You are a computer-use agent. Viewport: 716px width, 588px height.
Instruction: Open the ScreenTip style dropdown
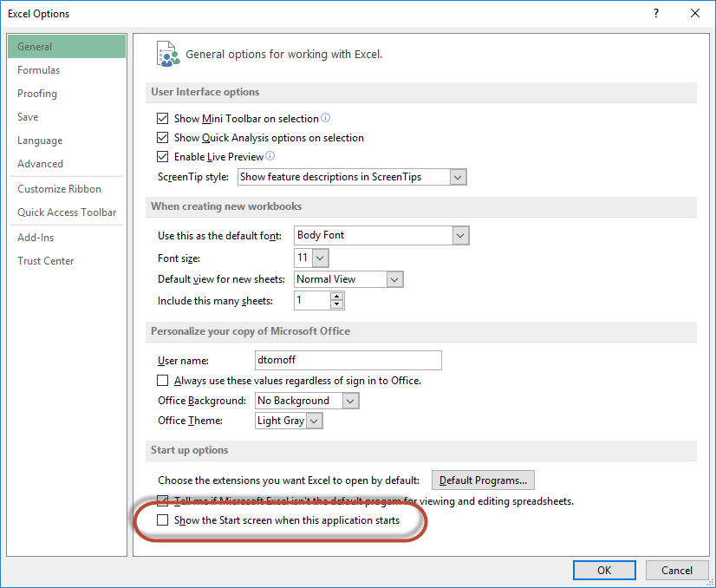(x=458, y=177)
